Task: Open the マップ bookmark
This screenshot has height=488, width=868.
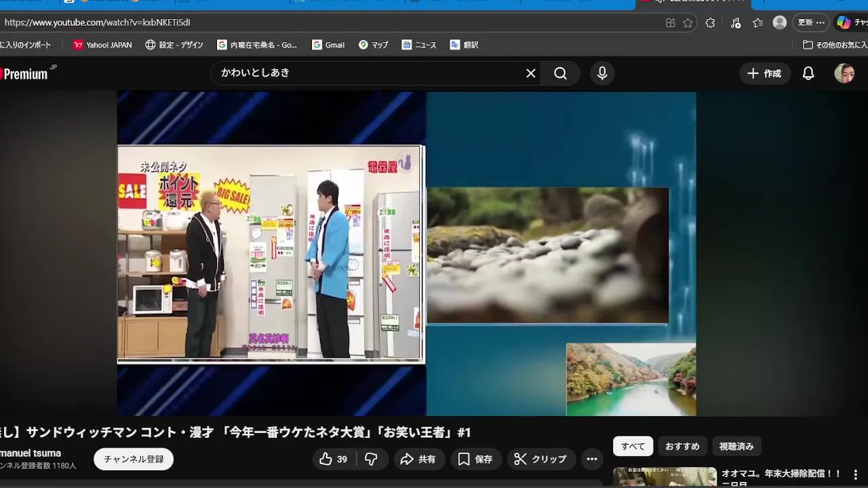Action: (374, 45)
